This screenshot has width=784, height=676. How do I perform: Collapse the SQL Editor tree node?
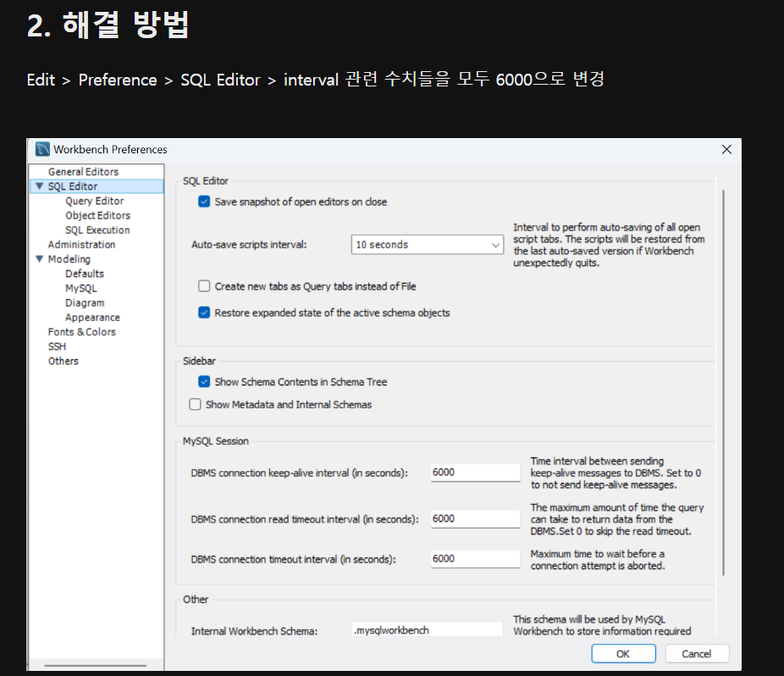coord(40,186)
